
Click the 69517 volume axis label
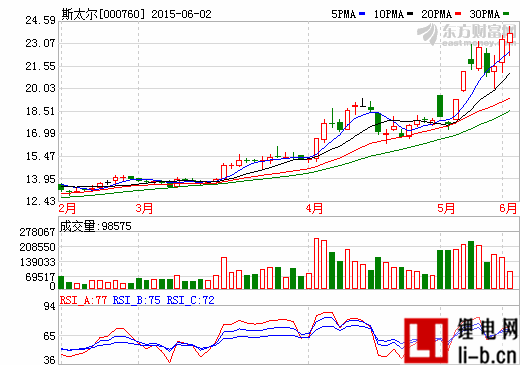40,277
